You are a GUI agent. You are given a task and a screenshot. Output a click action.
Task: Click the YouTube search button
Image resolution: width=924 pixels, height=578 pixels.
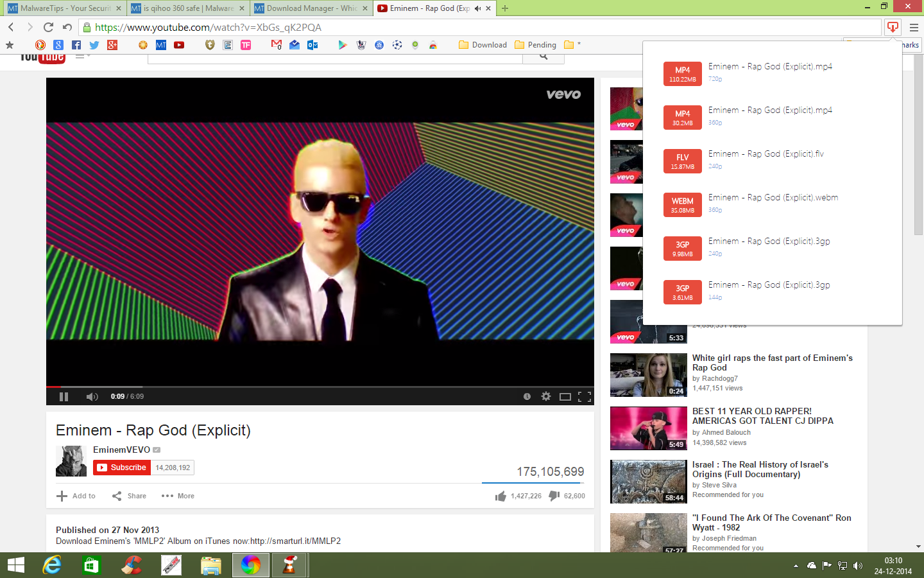click(543, 57)
